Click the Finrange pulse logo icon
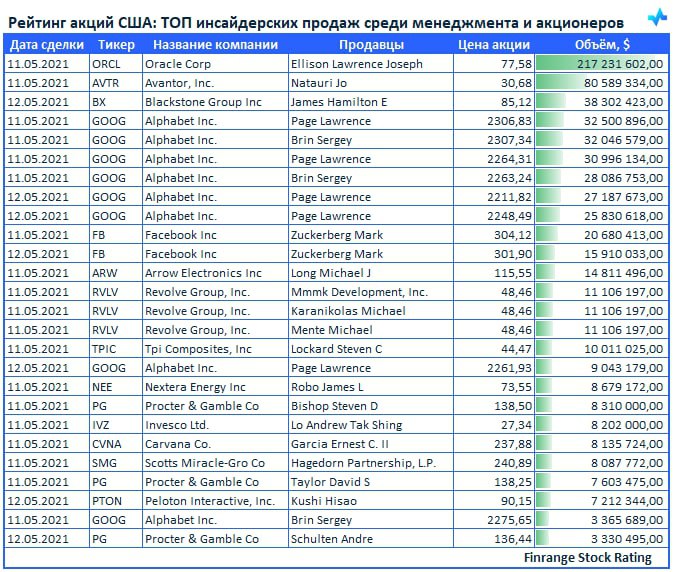This screenshot has height=572, width=673. click(x=657, y=17)
